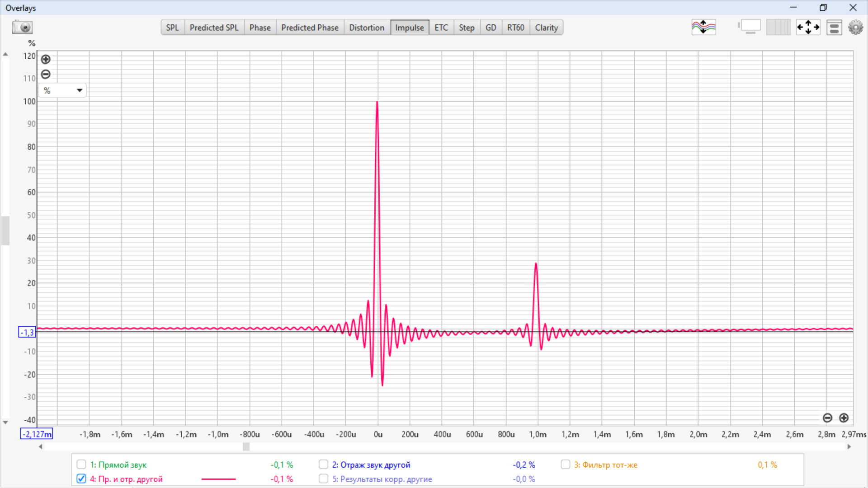
Task: Open the % axis units dropdown
Action: (62, 90)
